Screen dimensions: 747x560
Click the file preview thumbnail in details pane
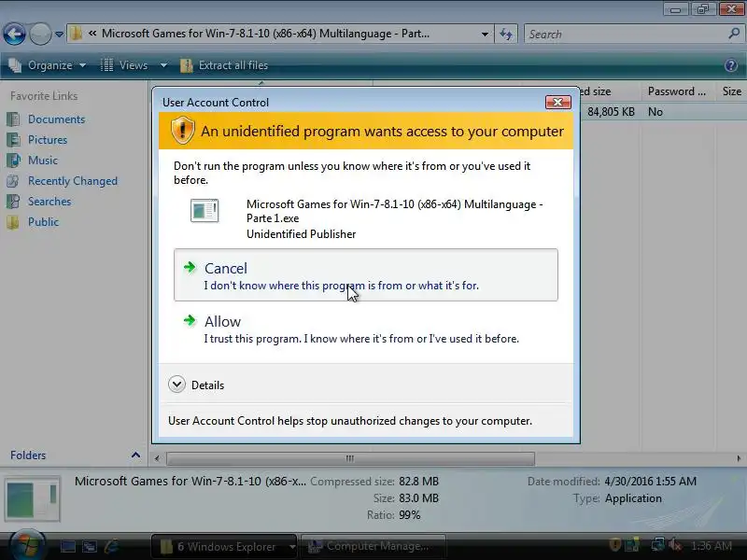click(x=33, y=498)
